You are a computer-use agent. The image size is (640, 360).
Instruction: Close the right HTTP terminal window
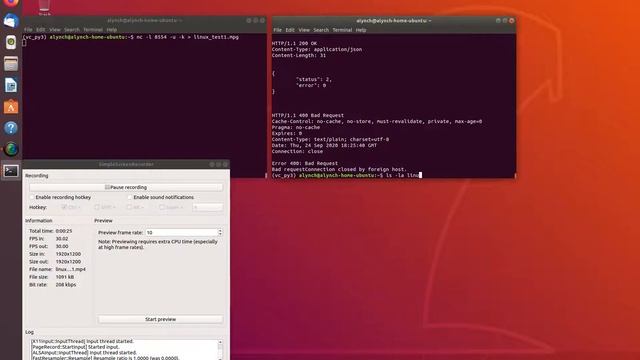click(511, 20)
